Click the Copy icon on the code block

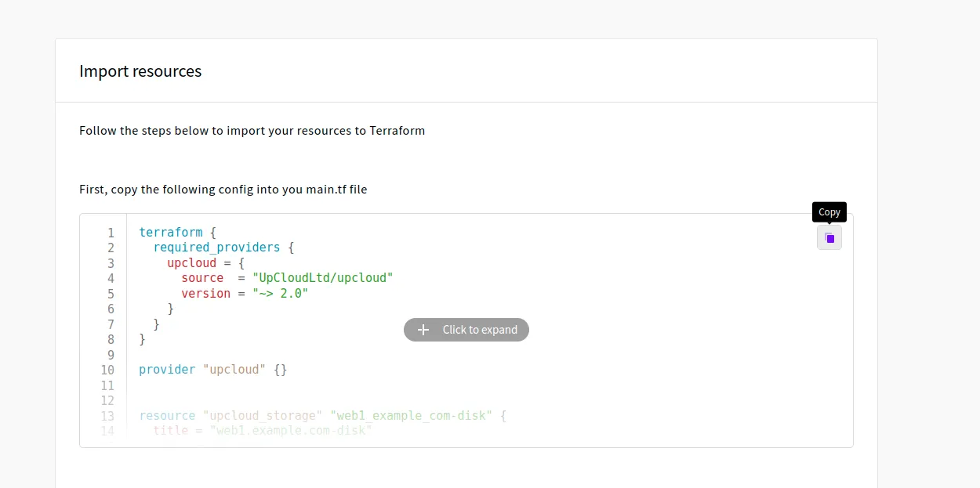[x=829, y=238]
